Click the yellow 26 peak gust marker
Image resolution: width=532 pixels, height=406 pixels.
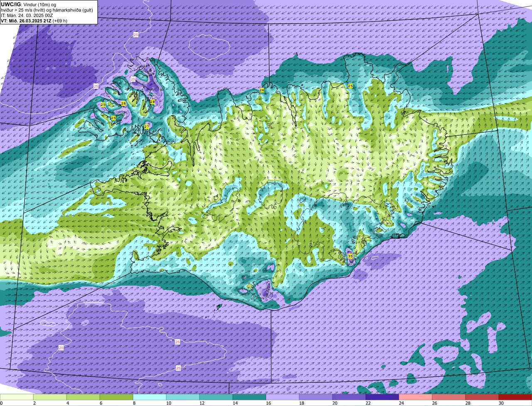262,90
